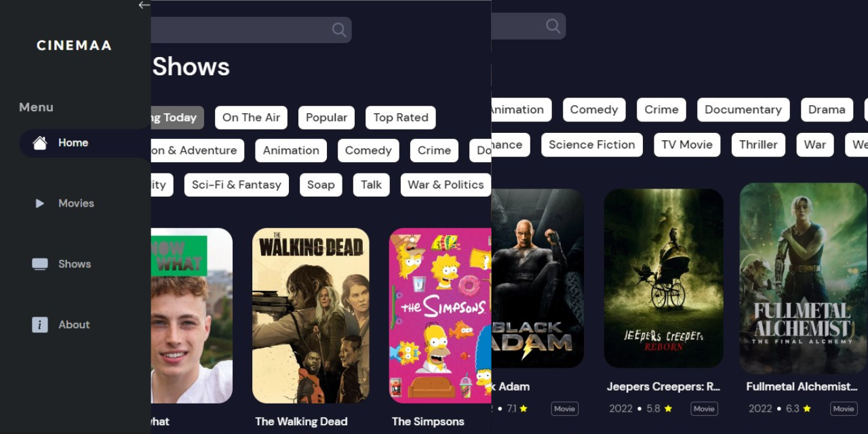868x434 pixels.
Task: Filter movies by Documentary genre
Action: point(743,110)
